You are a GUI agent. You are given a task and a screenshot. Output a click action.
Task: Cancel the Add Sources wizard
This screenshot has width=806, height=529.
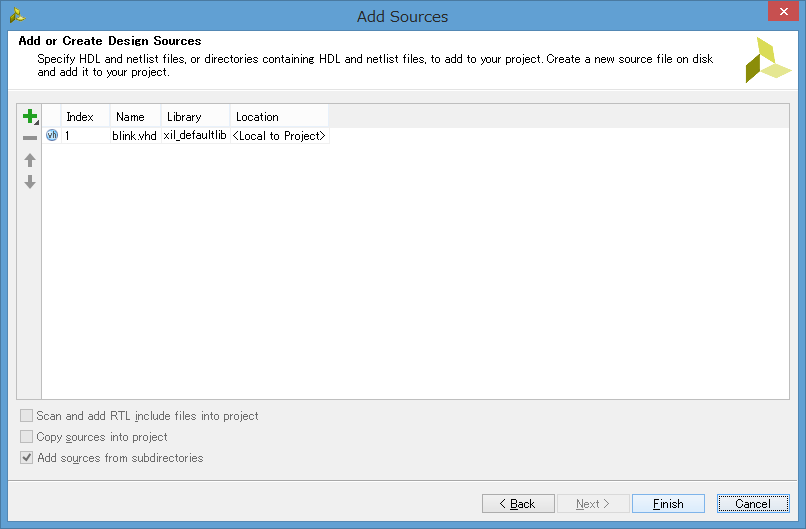753,504
